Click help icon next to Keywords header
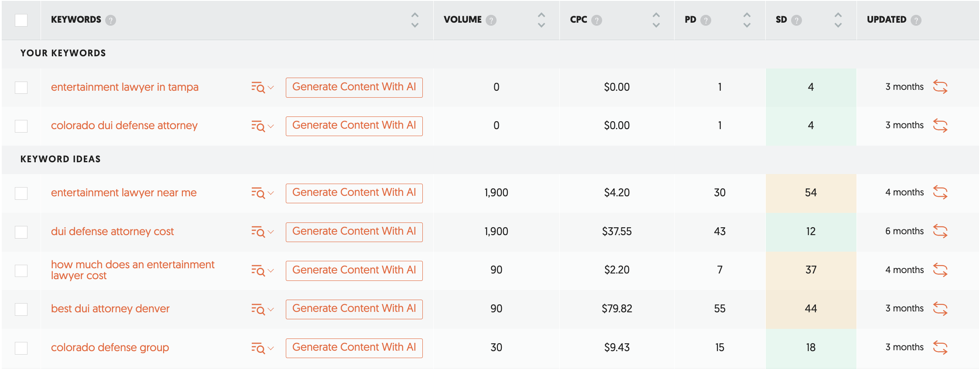 [111, 20]
